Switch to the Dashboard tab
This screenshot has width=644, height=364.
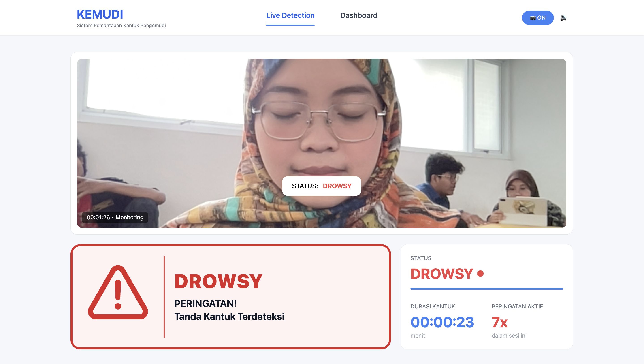(x=359, y=15)
